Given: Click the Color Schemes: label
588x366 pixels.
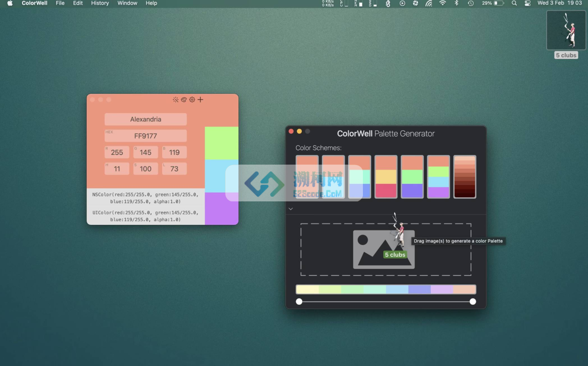Looking at the screenshot, I should point(318,148).
